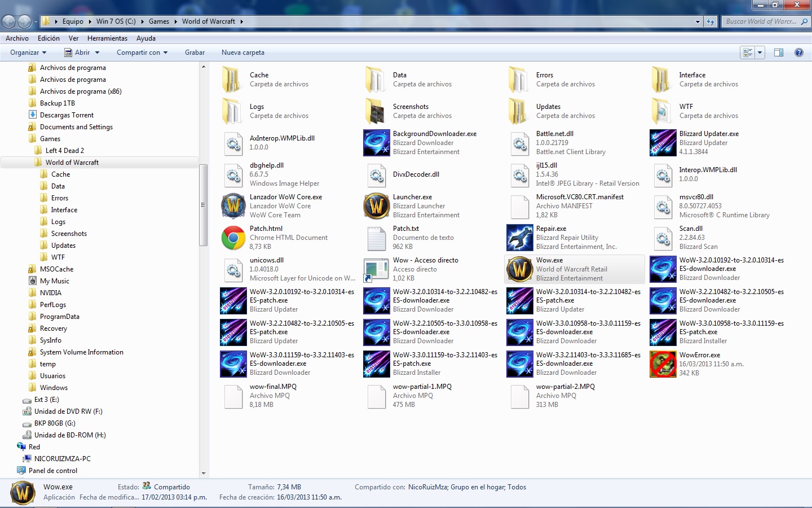
Task: Select System Volume Information folder in tree
Action: coord(81,352)
